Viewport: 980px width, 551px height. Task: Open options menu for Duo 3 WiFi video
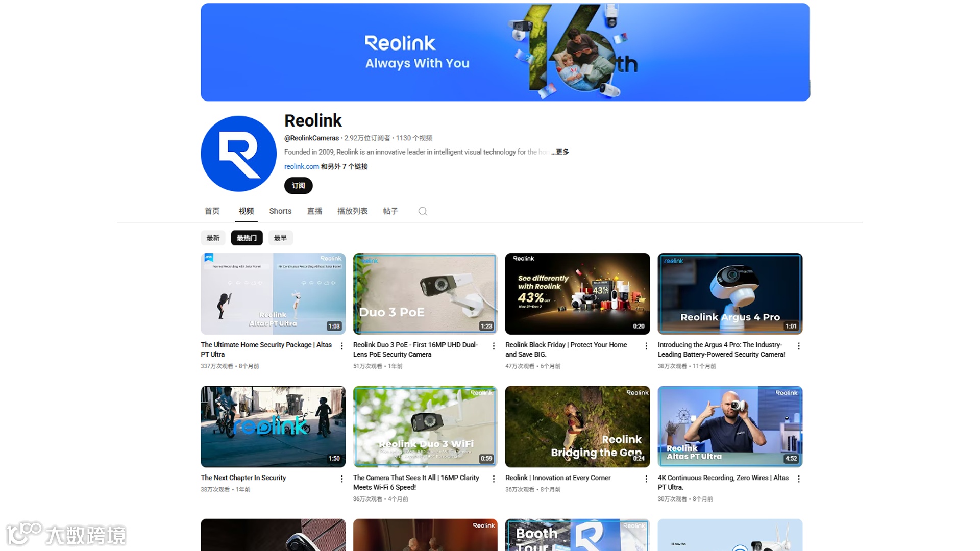coord(494,479)
